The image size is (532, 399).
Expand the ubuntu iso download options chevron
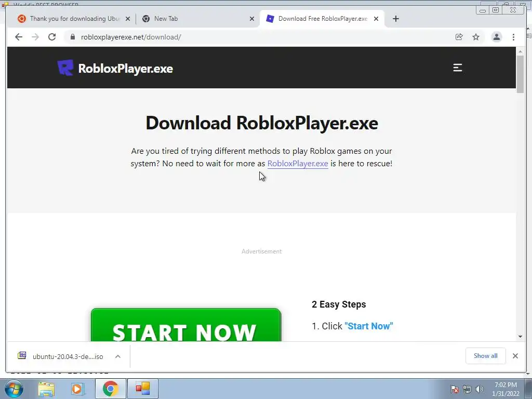(x=118, y=356)
